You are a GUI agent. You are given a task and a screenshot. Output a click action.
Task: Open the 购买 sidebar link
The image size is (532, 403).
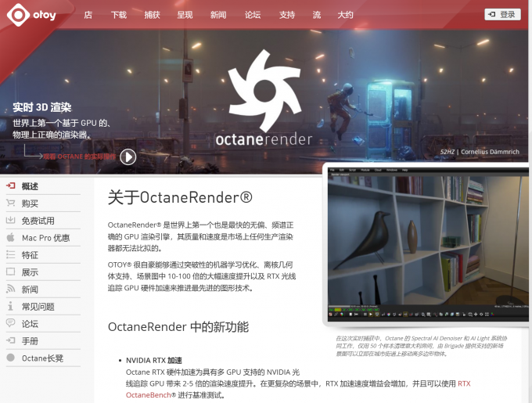click(x=30, y=203)
